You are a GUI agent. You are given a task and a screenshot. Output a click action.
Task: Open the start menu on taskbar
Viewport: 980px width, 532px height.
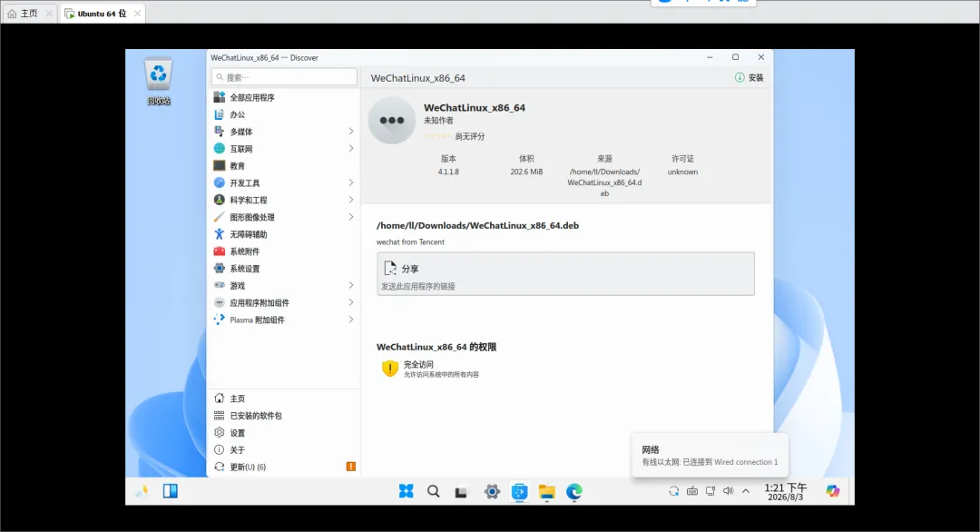407,491
